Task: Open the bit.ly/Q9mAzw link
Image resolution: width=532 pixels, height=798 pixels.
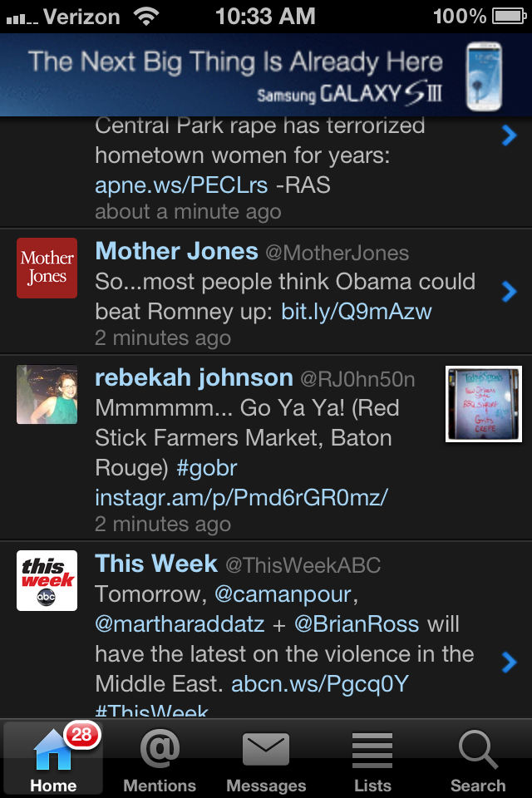Action: point(357,312)
